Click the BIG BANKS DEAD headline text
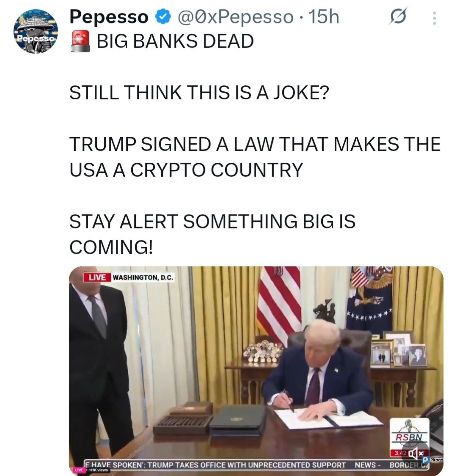 (175, 41)
